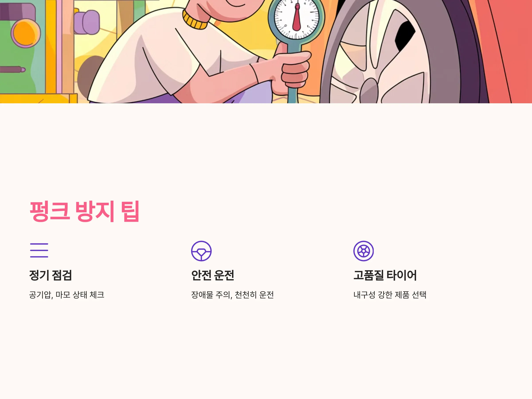Click the 고품질 타이어 title

click(x=385, y=275)
